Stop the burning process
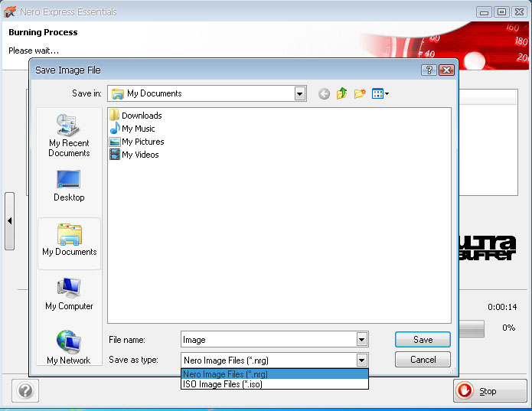 (490, 391)
